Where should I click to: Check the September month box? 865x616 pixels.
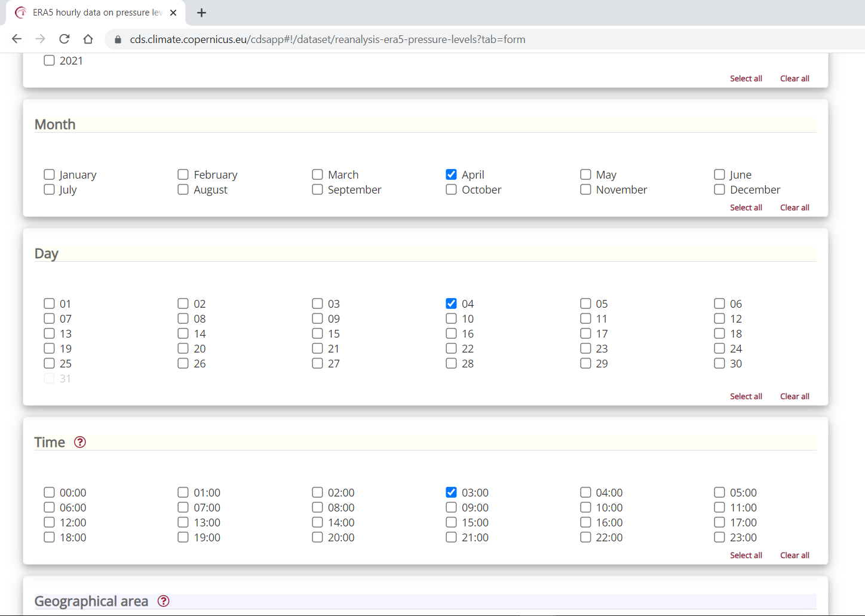(317, 189)
